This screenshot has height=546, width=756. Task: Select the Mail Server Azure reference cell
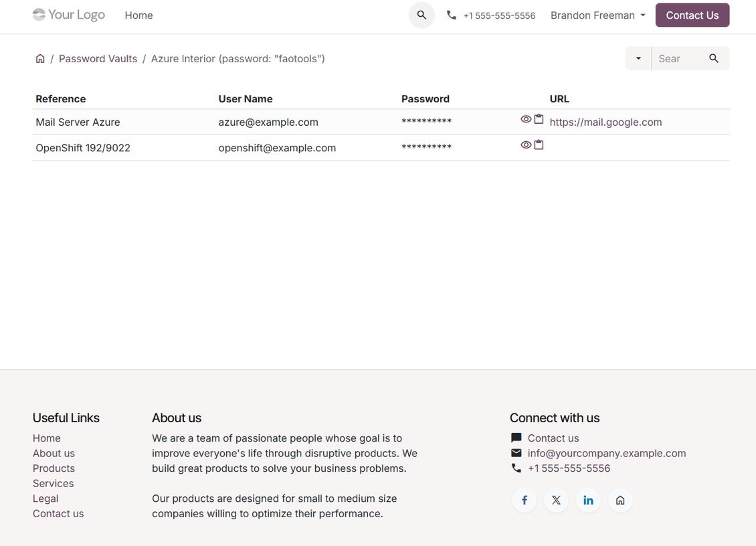click(78, 122)
